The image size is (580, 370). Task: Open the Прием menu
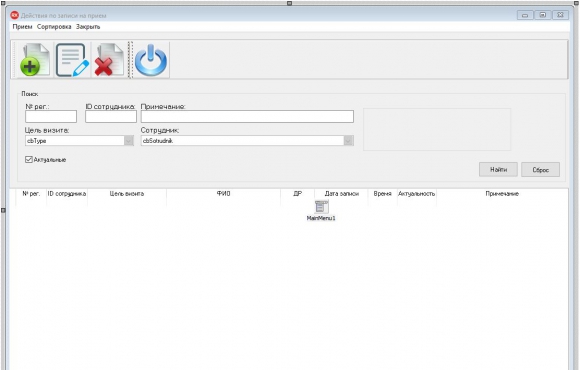pos(22,27)
